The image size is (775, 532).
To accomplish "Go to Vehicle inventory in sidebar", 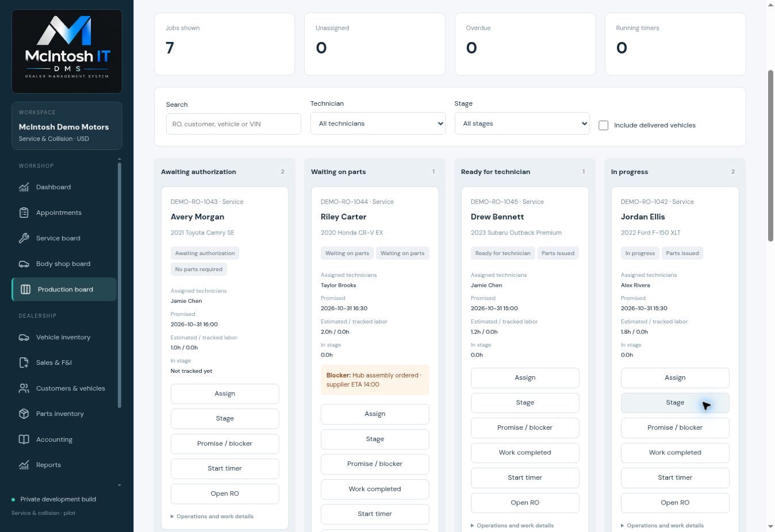I will 64,337.
